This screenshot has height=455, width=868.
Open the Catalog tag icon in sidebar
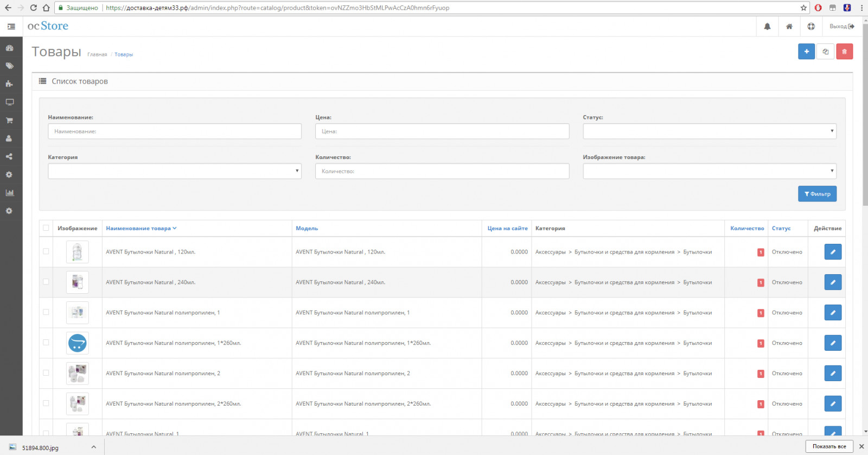pos(9,66)
